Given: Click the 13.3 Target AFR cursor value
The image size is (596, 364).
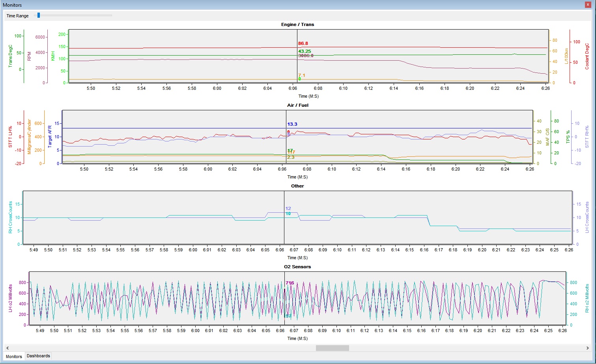Looking at the screenshot, I should (x=292, y=124).
